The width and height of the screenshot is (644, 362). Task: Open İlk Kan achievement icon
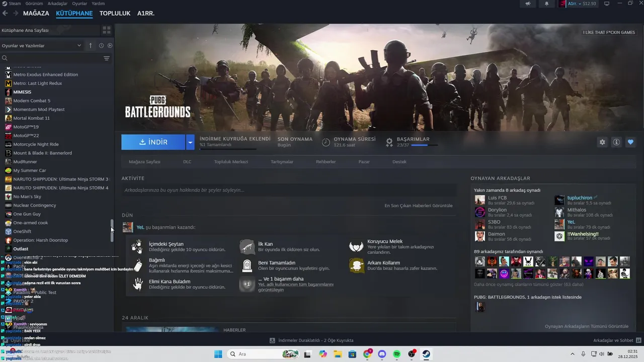click(247, 246)
